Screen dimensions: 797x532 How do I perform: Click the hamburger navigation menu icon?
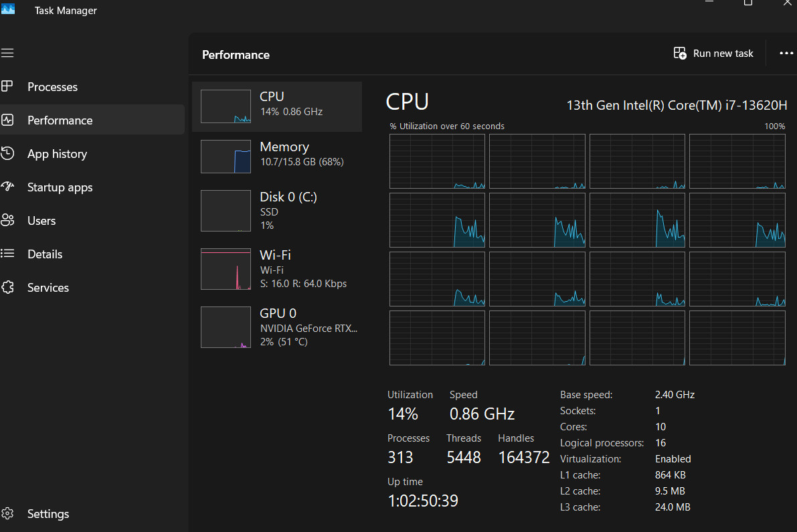pyautogui.click(x=7, y=53)
